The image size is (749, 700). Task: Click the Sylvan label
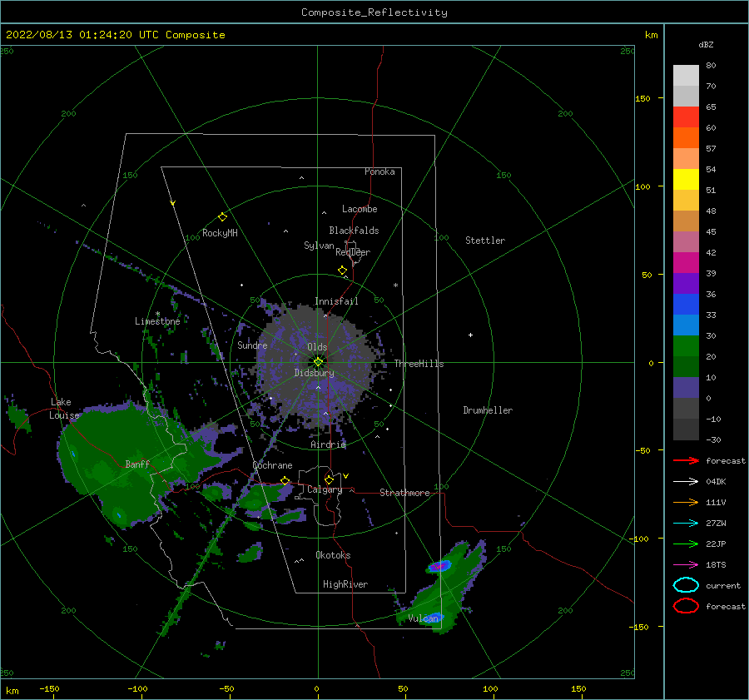coord(319,246)
